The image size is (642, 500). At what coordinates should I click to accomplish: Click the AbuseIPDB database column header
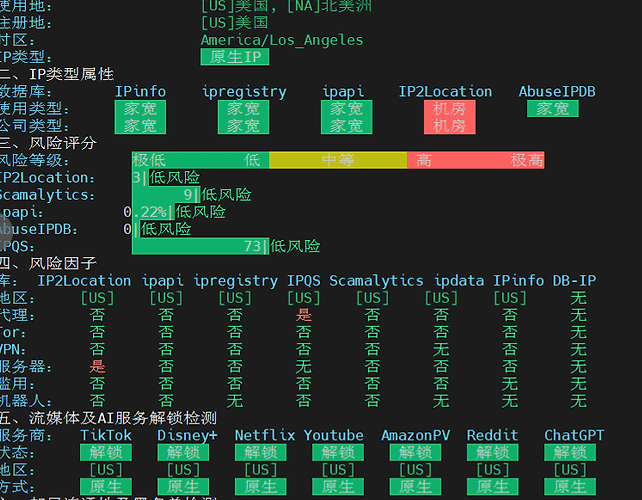[557, 92]
